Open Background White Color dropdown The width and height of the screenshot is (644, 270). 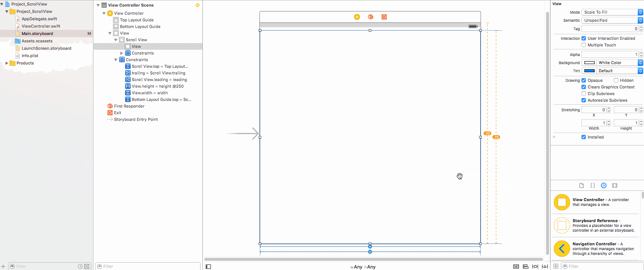620,63
